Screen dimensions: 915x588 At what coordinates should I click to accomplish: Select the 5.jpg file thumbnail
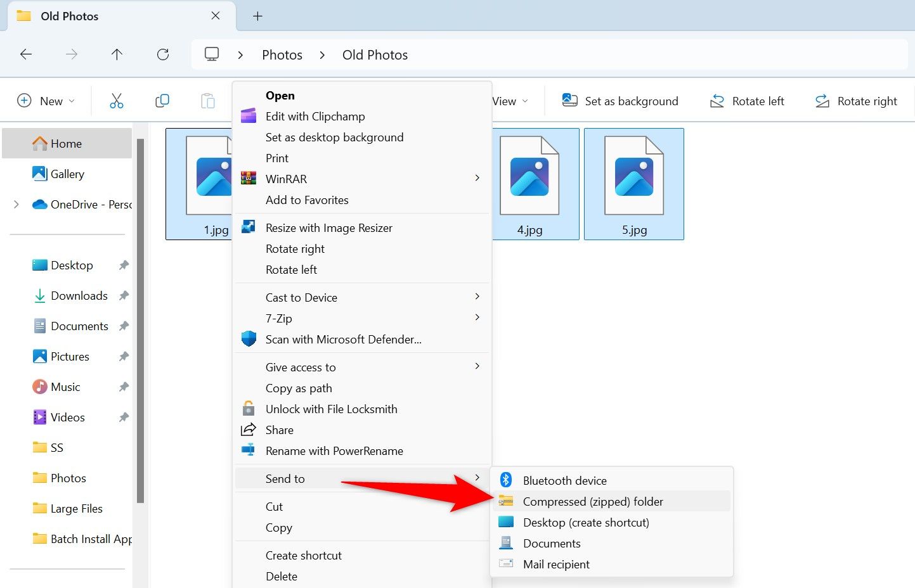(633, 184)
